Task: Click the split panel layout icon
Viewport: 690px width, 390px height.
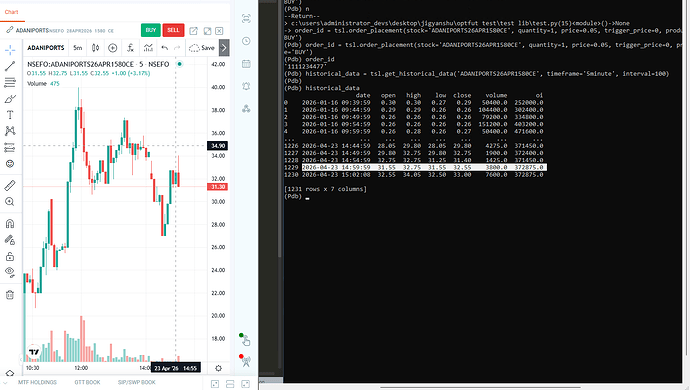Action: [230, 384]
